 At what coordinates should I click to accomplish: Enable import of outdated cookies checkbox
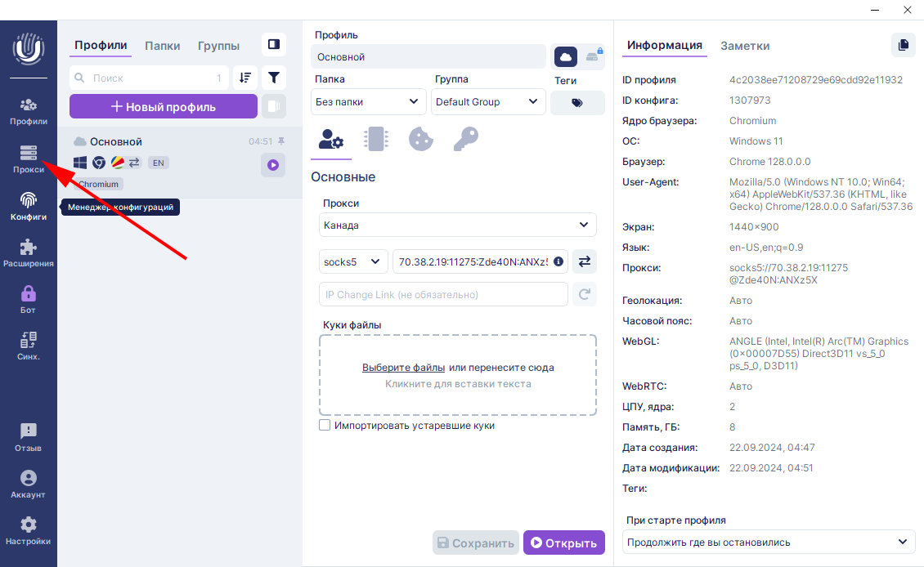click(325, 426)
